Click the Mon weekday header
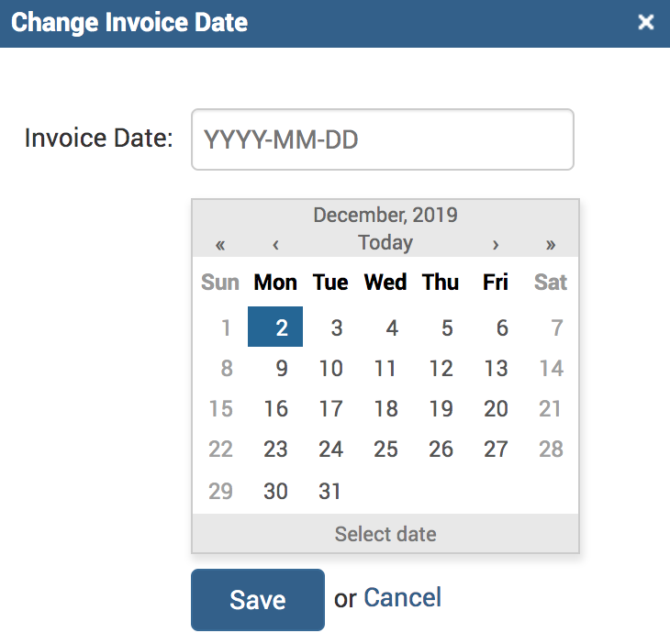Image resolution: width=670 pixels, height=644 pixels. click(275, 283)
